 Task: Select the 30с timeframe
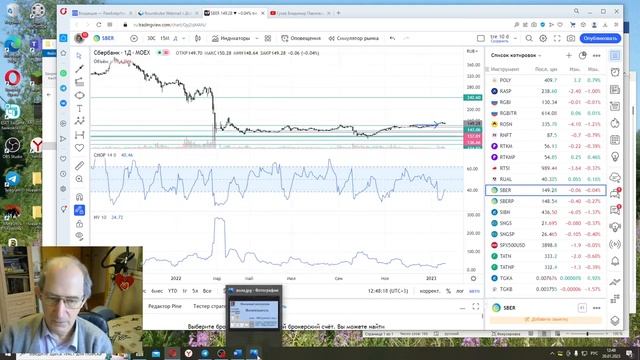[151, 38]
